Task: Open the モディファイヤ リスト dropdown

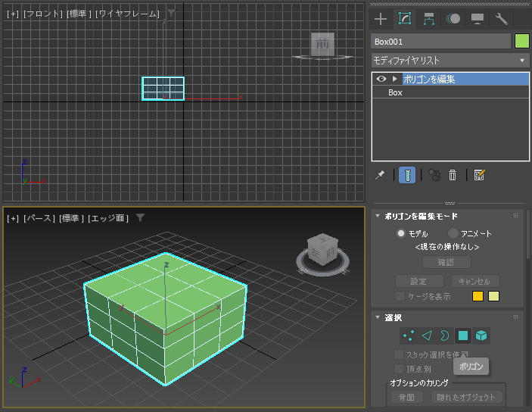Action: coord(450,61)
